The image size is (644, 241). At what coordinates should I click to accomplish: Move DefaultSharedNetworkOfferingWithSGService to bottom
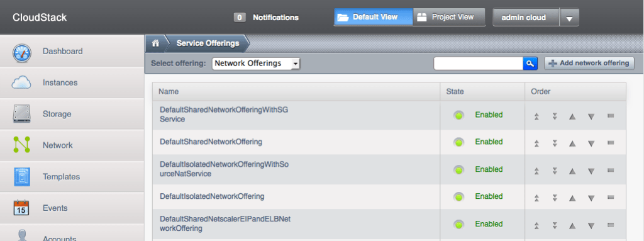[555, 117]
